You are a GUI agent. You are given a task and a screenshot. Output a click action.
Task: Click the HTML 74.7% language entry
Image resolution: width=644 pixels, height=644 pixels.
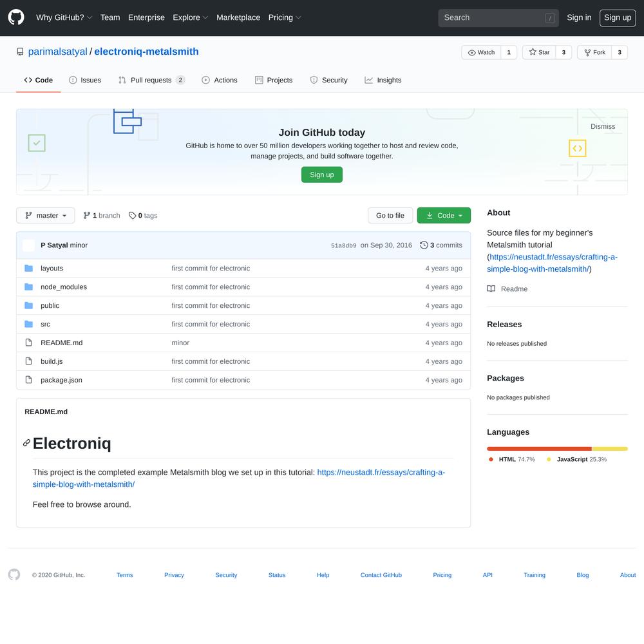512,460
